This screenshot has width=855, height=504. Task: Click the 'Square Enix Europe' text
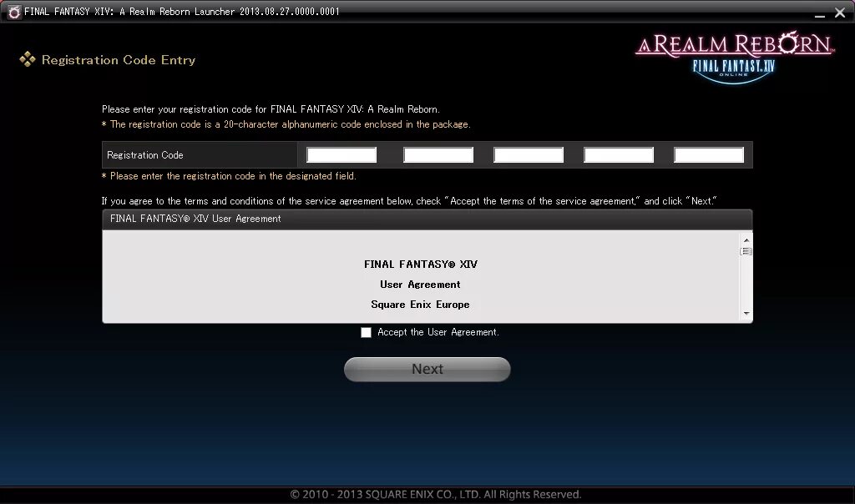[x=420, y=305]
